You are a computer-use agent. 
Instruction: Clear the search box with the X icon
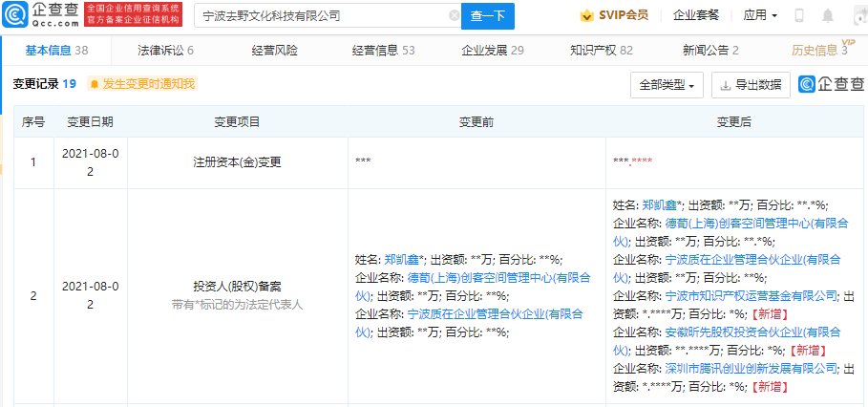click(454, 16)
